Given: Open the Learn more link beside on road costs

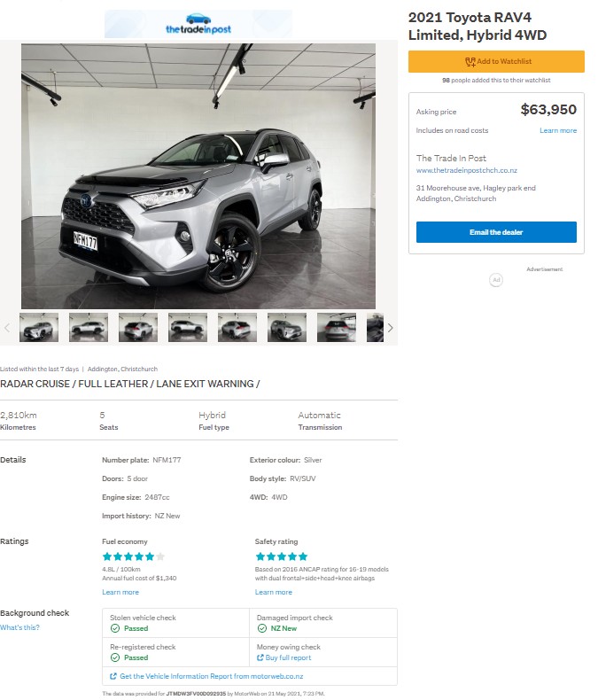Looking at the screenshot, I should pyautogui.click(x=558, y=130).
